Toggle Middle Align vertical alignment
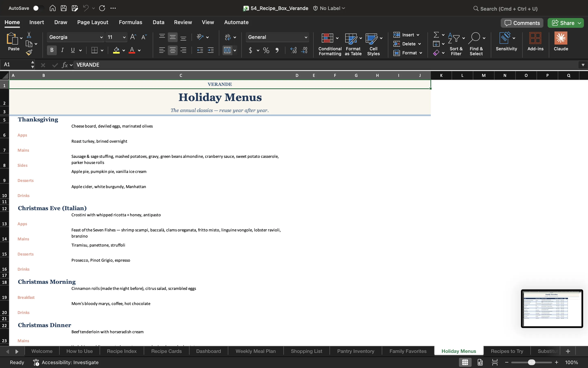 pos(173,37)
